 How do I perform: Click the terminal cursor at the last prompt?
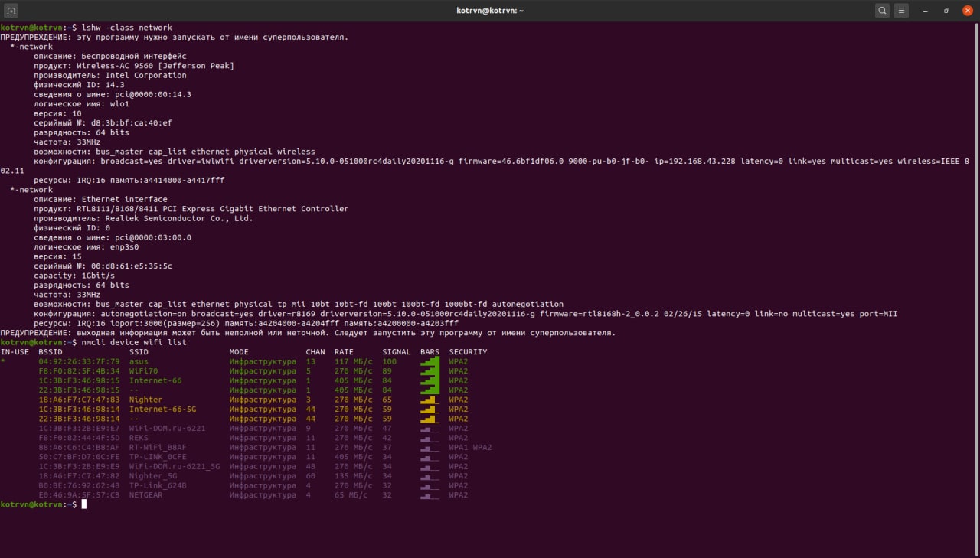pos(84,504)
